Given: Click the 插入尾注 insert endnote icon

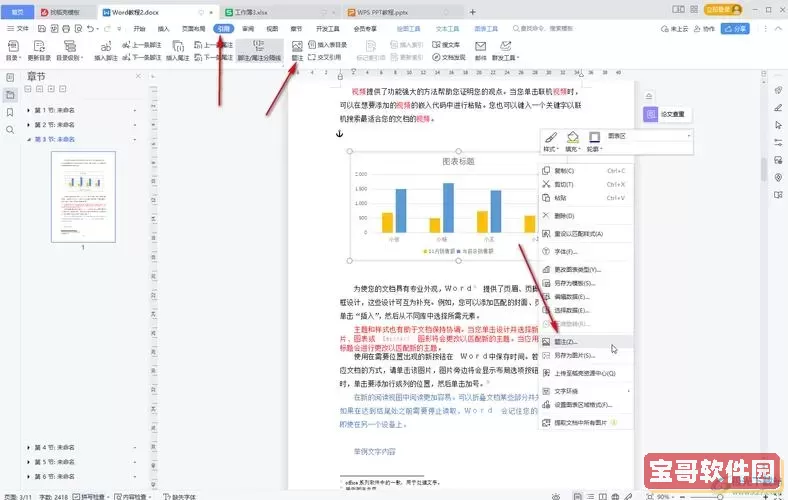Looking at the screenshot, I should [177, 51].
